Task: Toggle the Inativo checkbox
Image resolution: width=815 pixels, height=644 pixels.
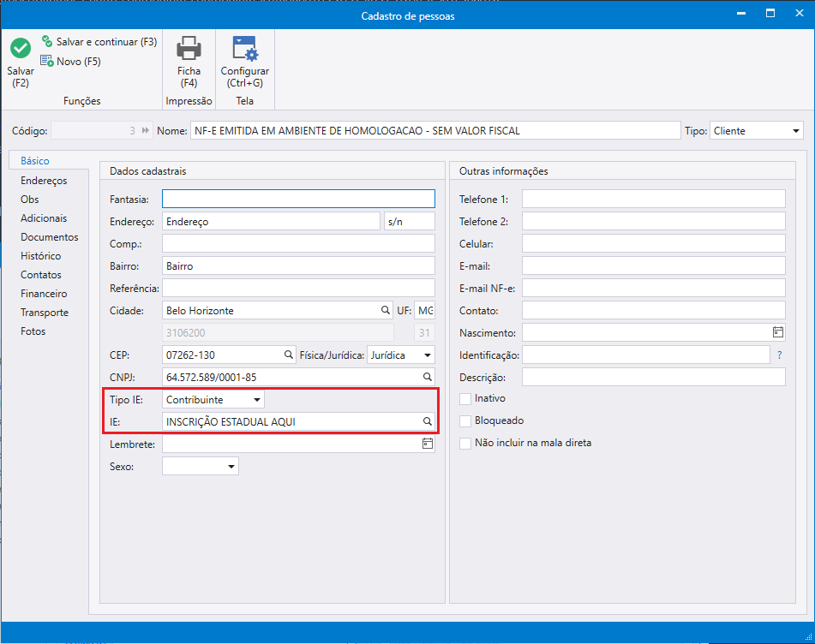Action: 465,399
